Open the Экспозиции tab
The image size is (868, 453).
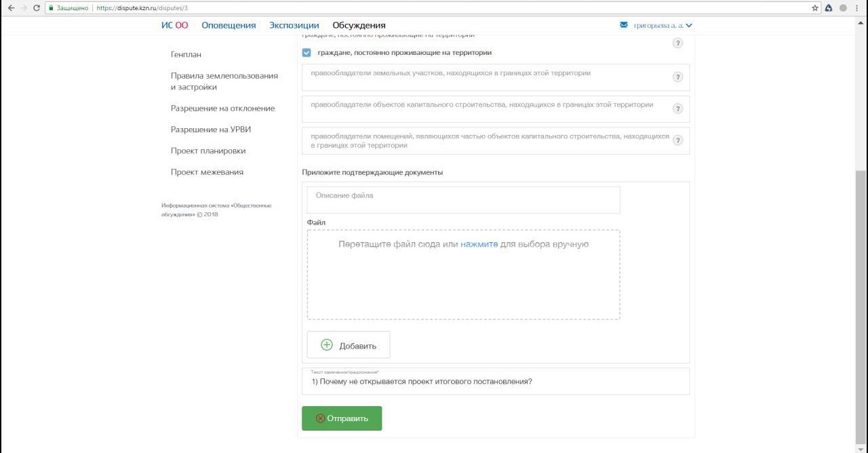[294, 25]
